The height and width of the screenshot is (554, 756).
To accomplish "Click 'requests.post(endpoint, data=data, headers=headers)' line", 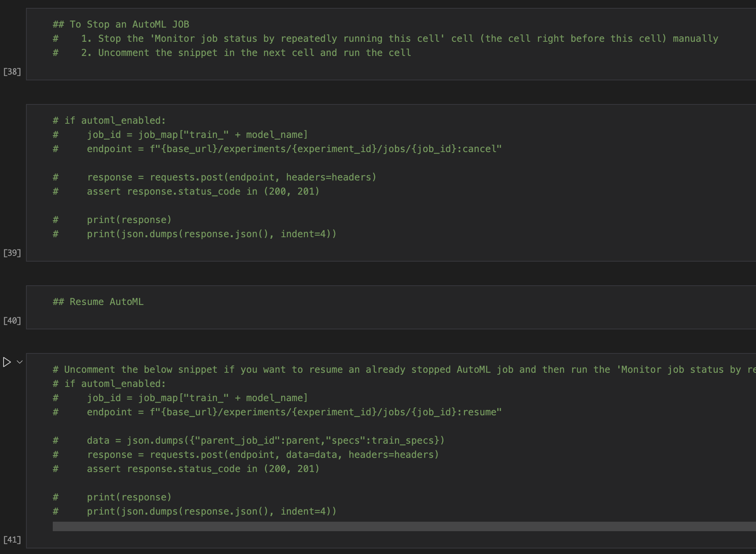I will pyautogui.click(x=246, y=455).
